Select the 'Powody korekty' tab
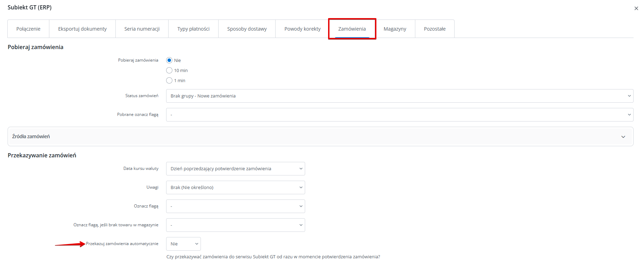The width and height of the screenshot is (644, 267). (x=302, y=29)
